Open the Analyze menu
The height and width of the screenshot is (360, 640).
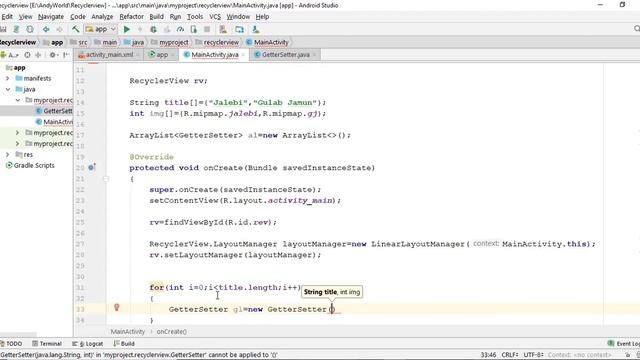pyautogui.click(x=102, y=17)
